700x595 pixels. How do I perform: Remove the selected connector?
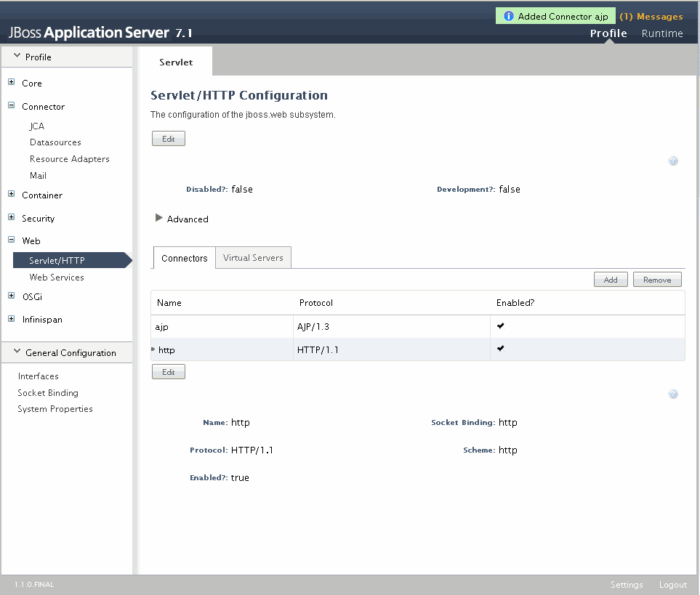[x=657, y=280]
